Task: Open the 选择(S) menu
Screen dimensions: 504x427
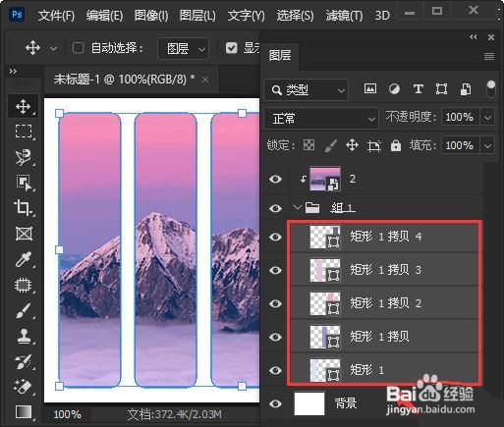Action: pyautogui.click(x=295, y=16)
